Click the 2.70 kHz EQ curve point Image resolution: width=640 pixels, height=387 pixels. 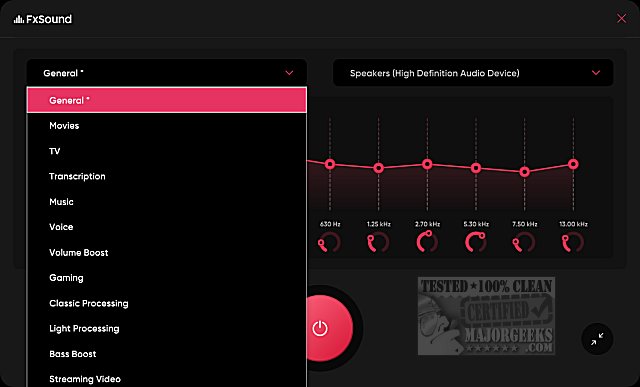[427, 164]
